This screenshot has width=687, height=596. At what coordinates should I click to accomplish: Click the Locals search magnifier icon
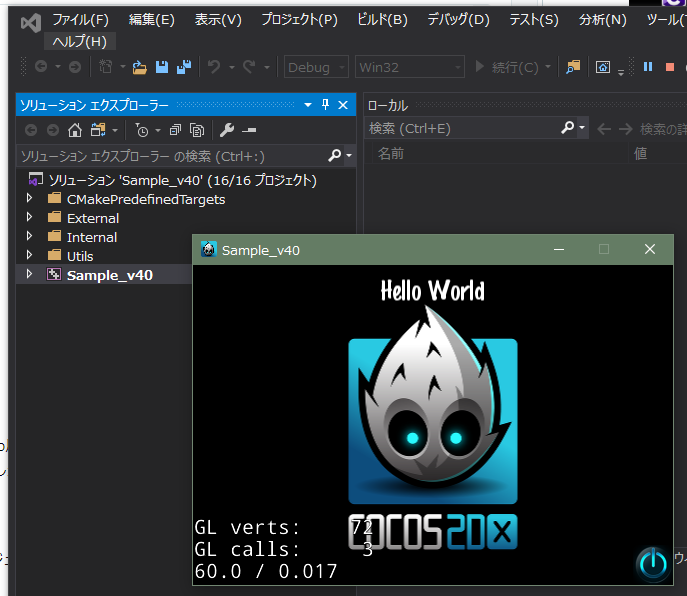(567, 128)
